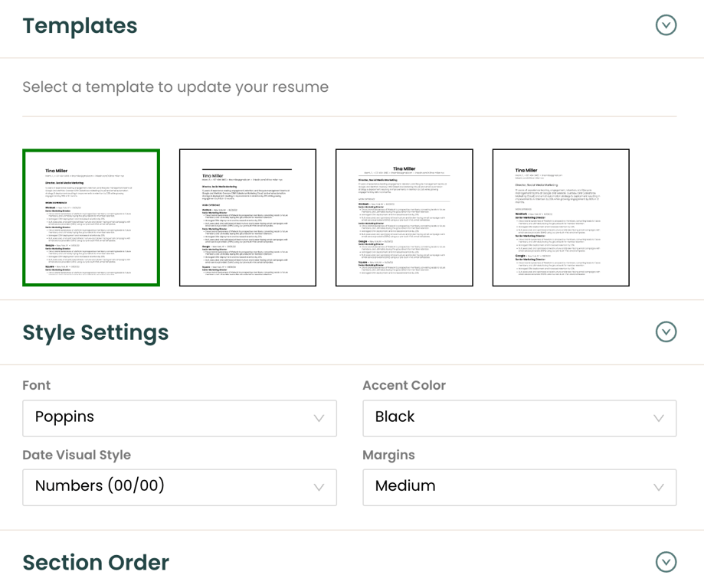
Task: Click the Font field label
Action: point(36,385)
